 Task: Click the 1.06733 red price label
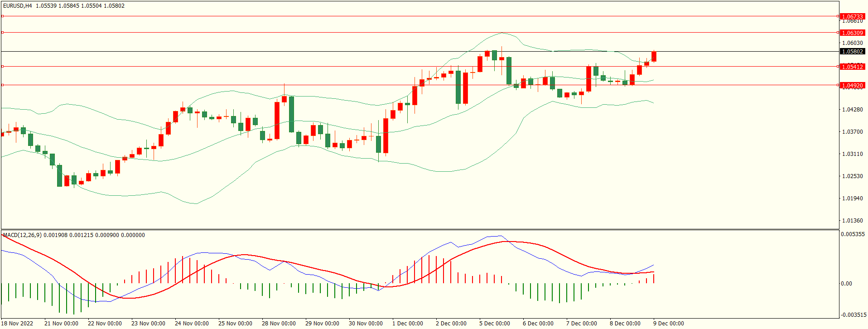pos(852,16)
